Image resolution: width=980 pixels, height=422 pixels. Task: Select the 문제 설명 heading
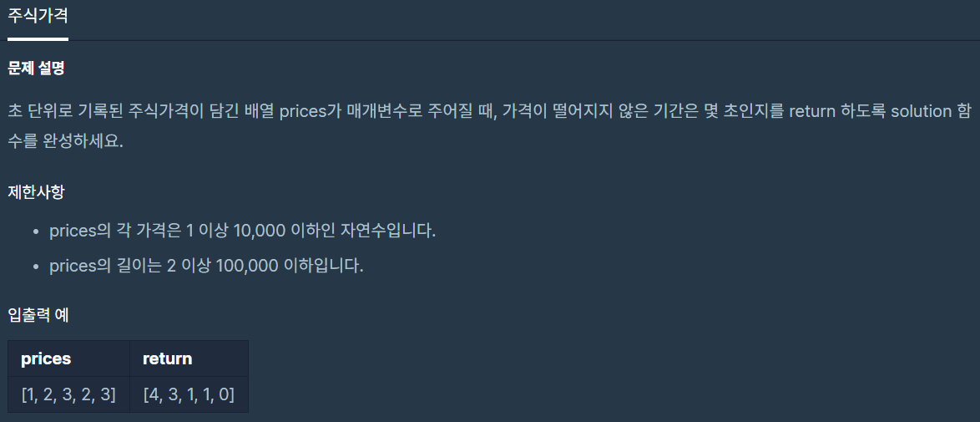pos(36,69)
